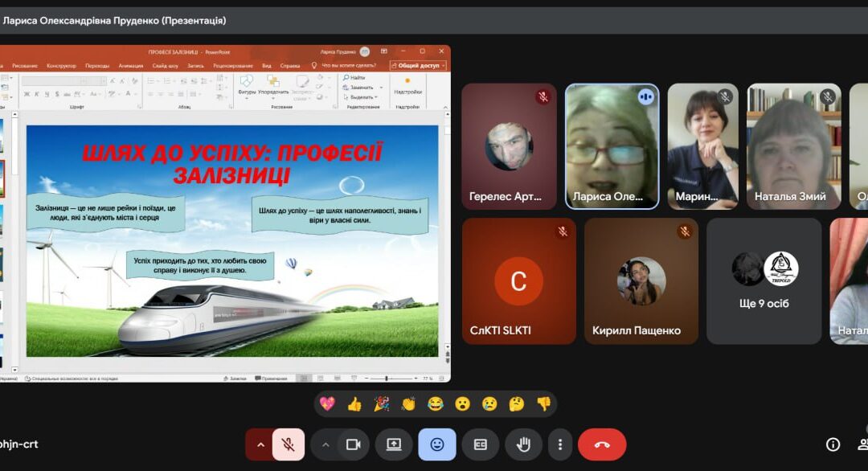Viewport: 868px width, 471px height.
Task: Send the heart emoji reaction
Action: (x=327, y=403)
